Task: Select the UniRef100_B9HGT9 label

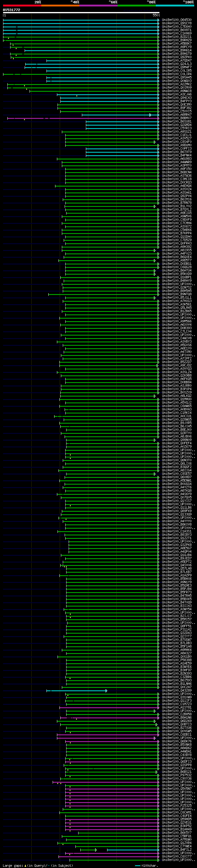Action: [x=177, y=54]
